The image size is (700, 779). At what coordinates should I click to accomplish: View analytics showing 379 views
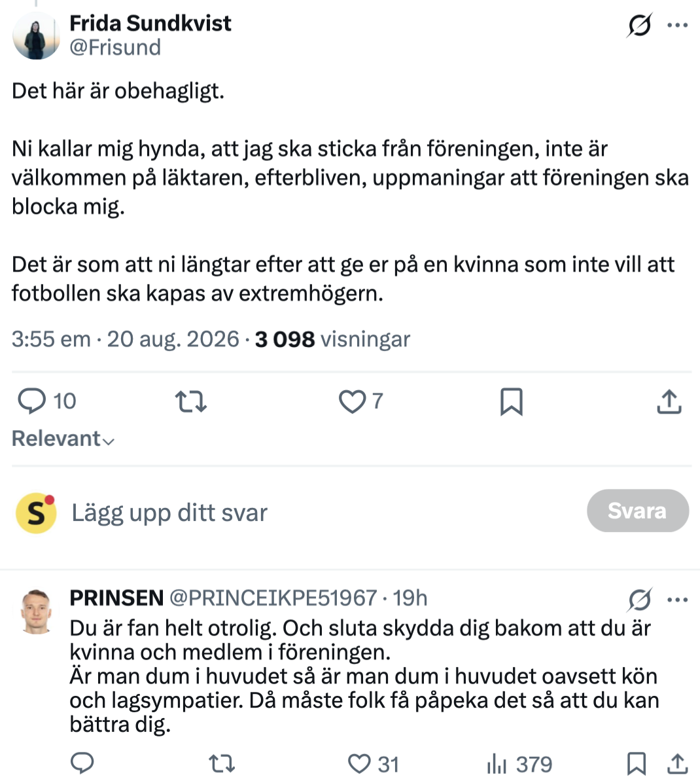519,764
